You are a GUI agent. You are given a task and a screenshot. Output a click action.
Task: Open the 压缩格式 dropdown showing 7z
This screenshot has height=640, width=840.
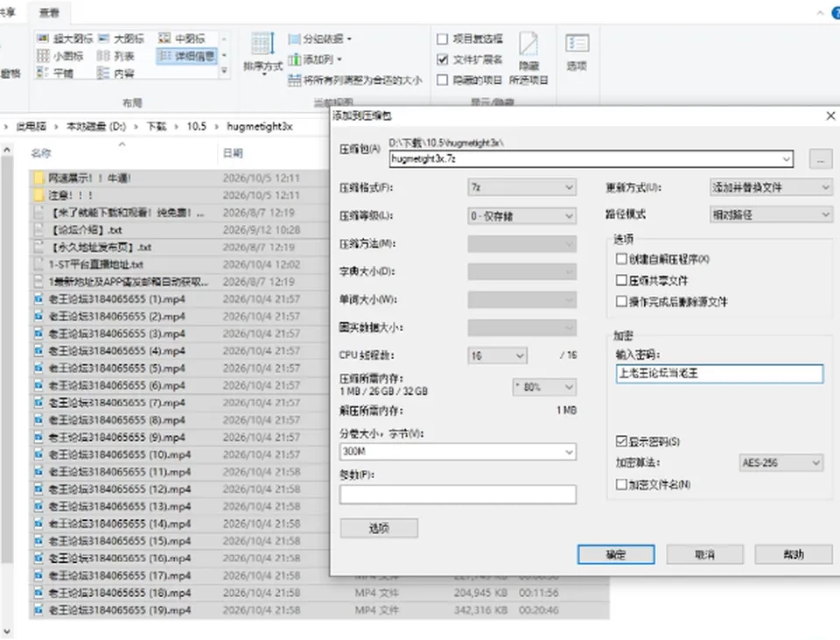pos(521,187)
